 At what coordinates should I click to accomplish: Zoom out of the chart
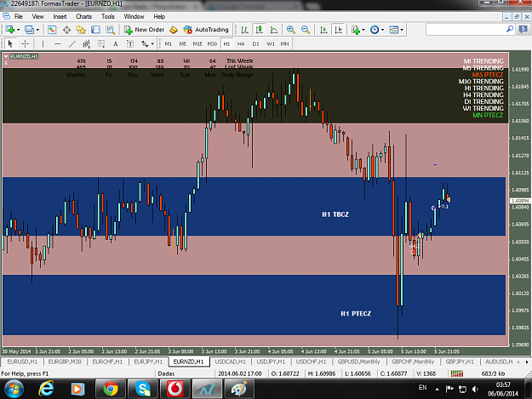pyautogui.click(x=306, y=30)
